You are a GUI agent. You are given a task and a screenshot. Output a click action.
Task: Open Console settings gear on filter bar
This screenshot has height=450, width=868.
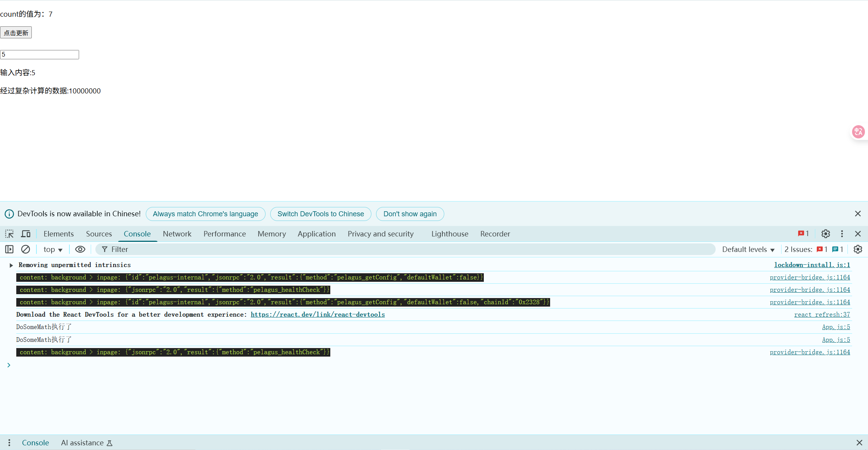click(858, 249)
